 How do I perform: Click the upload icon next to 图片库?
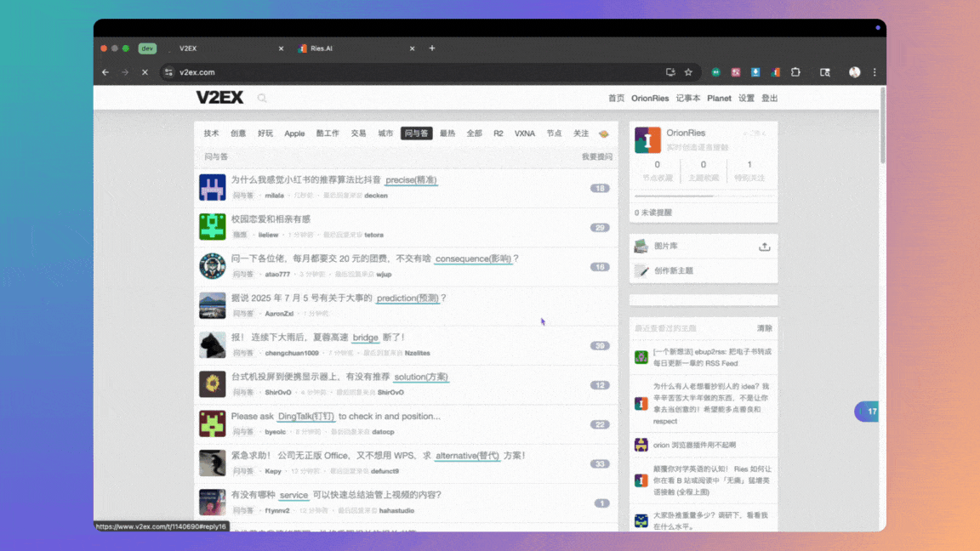(x=764, y=247)
